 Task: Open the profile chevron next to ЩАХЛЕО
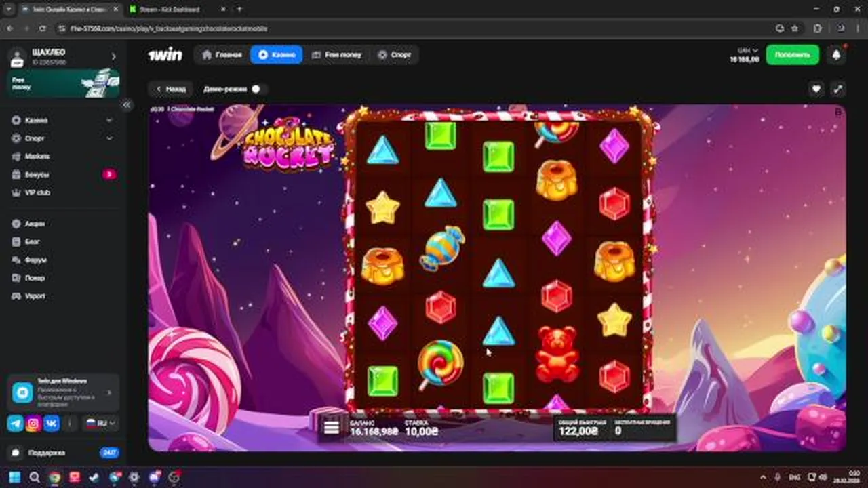coord(113,57)
